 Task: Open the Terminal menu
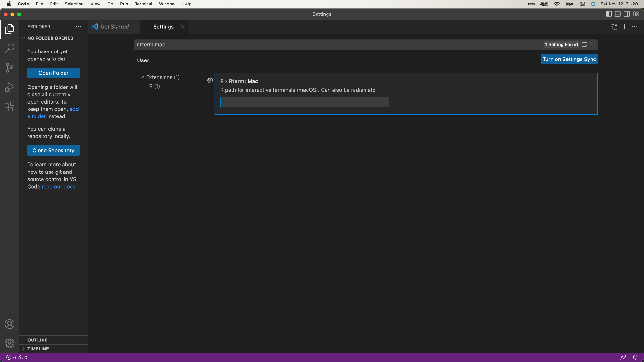pos(143,4)
